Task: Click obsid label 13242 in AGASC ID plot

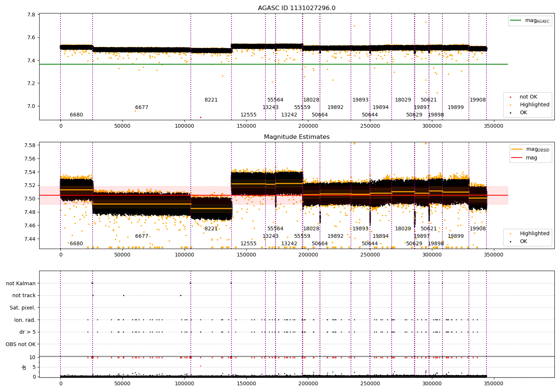Action: [x=289, y=115]
